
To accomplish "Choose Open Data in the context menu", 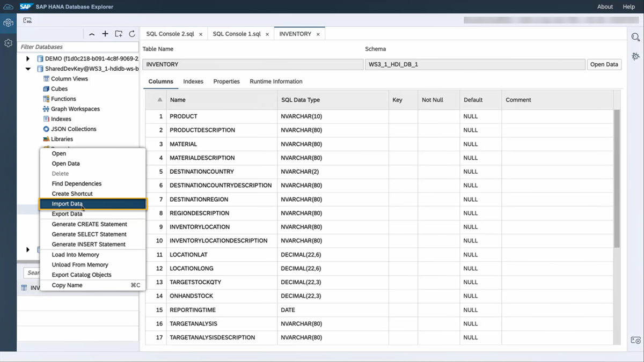I will pos(92,164).
